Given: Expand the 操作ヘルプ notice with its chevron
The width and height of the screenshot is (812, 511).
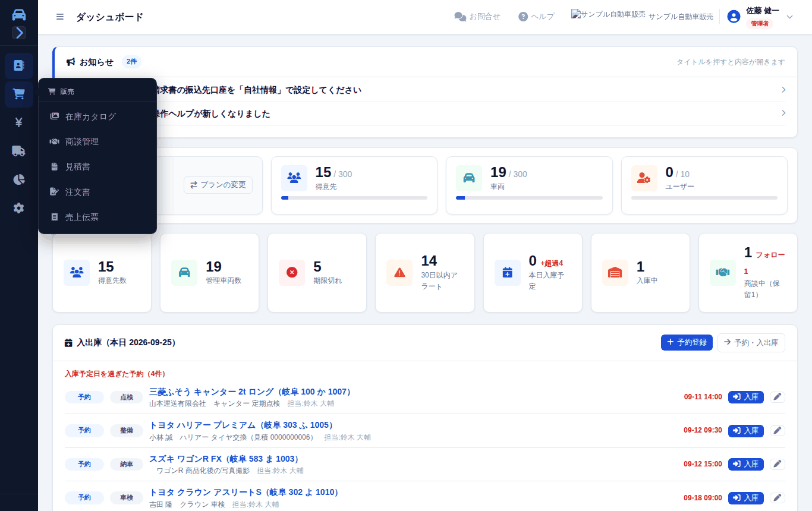Looking at the screenshot, I should coord(783,113).
